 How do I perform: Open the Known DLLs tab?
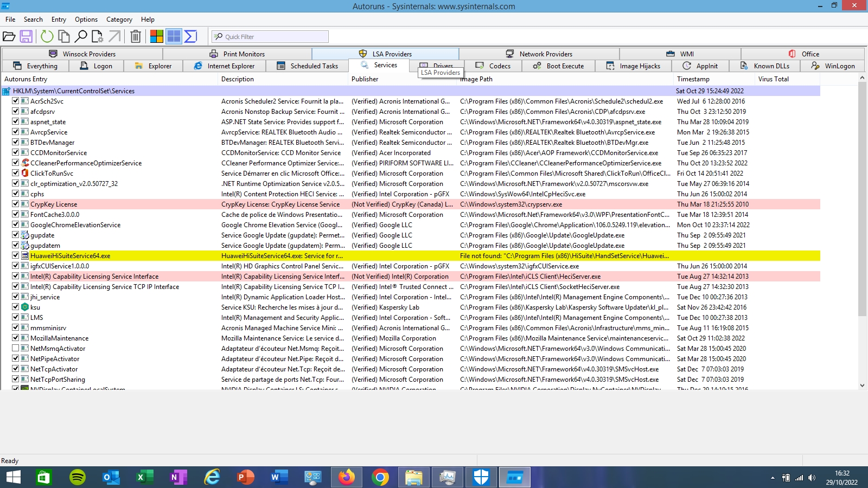tap(765, 66)
